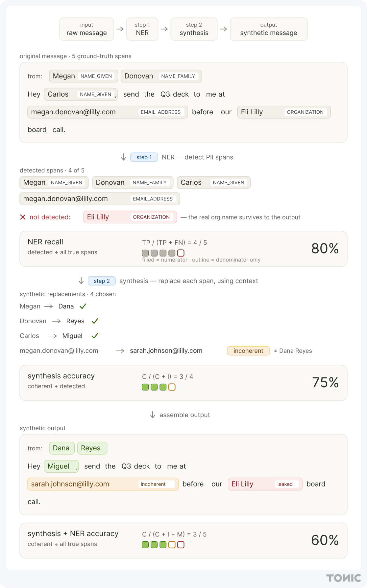Select the 'step 1 NER' pipeline box

click(142, 29)
